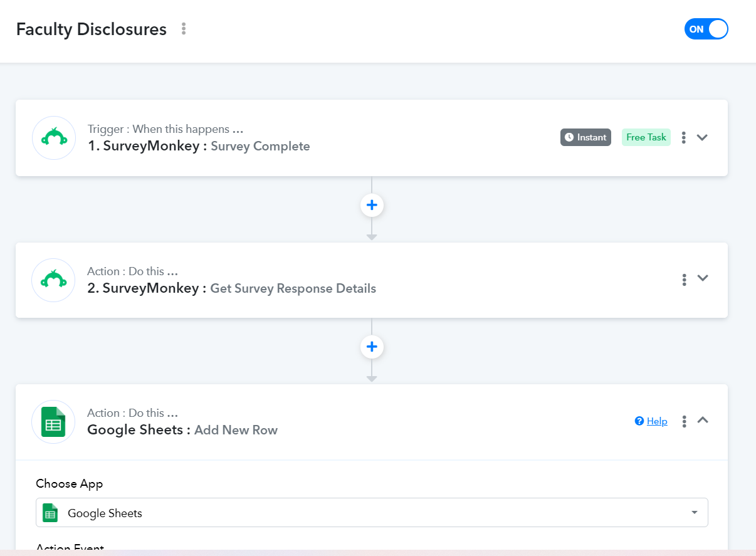Collapse the Google Sheets Add New Row step

(703, 421)
